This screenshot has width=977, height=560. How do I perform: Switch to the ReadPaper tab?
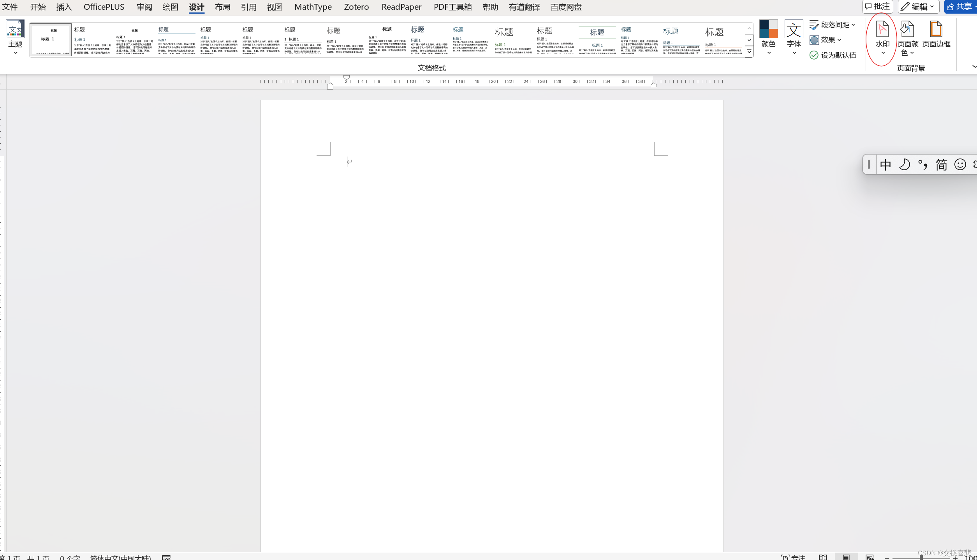coord(401,7)
